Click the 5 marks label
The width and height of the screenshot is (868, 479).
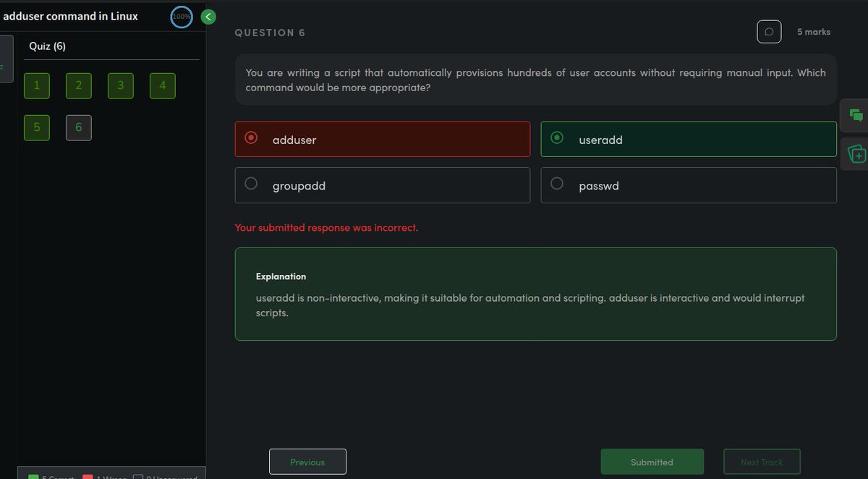tap(814, 32)
